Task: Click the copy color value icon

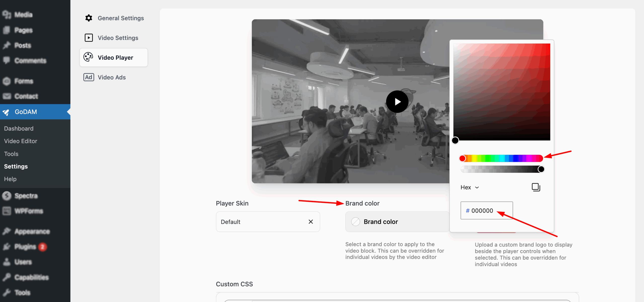Action: click(536, 187)
